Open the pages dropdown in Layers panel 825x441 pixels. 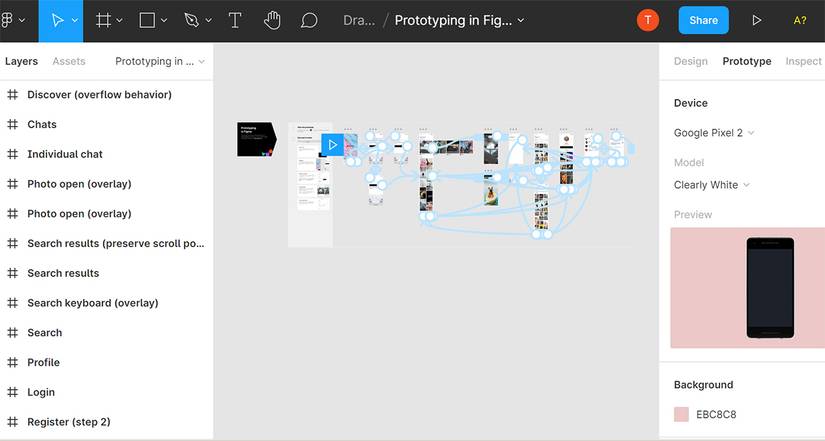(x=160, y=61)
